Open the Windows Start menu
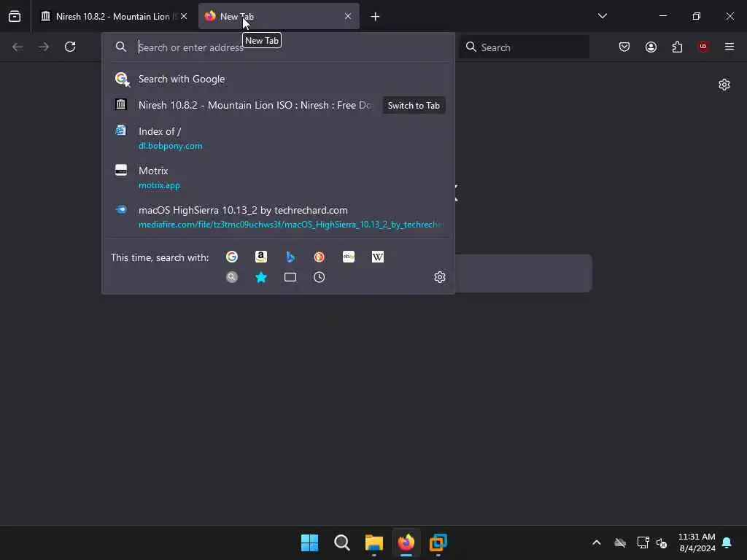The image size is (747, 560). click(x=309, y=542)
